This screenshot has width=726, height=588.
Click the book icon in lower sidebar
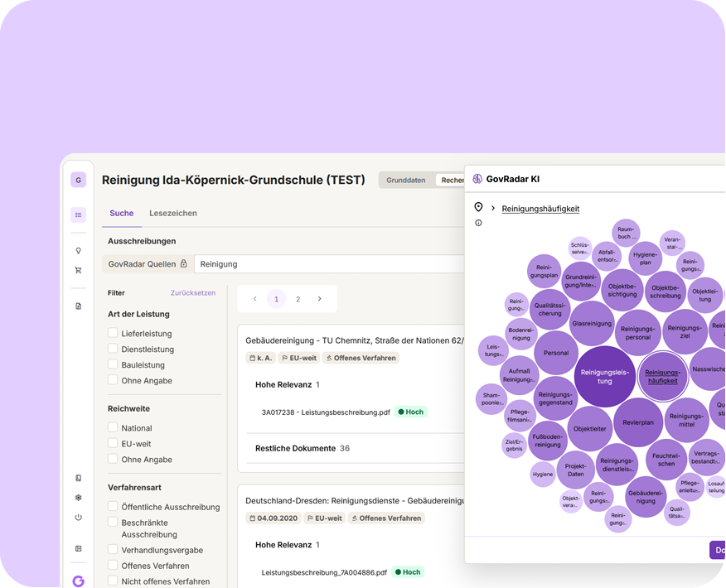78,478
